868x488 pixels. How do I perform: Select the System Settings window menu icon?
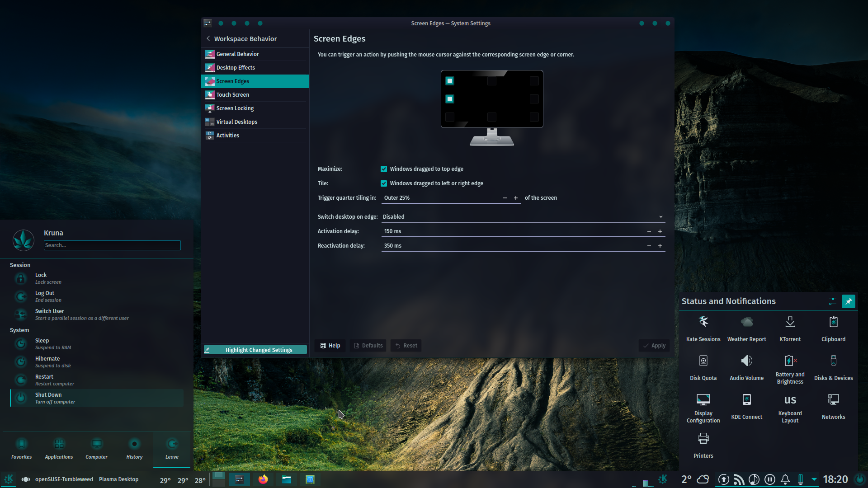pos(208,23)
